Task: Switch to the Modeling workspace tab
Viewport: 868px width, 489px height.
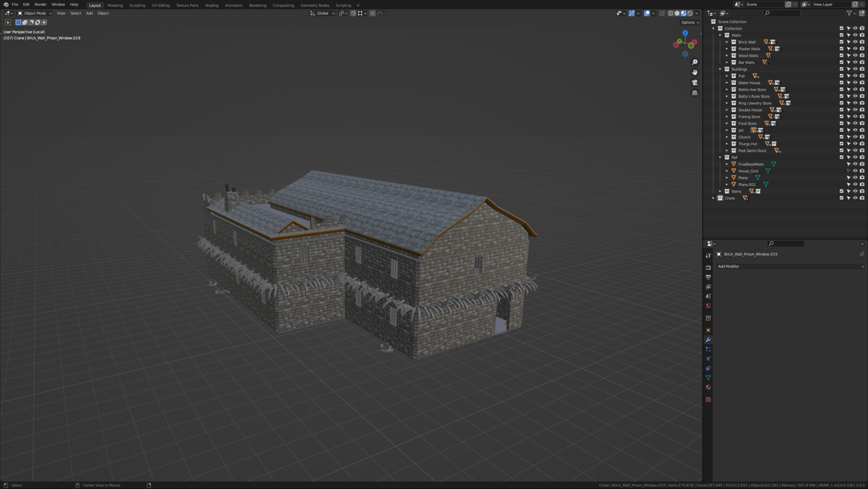Action: [115, 5]
